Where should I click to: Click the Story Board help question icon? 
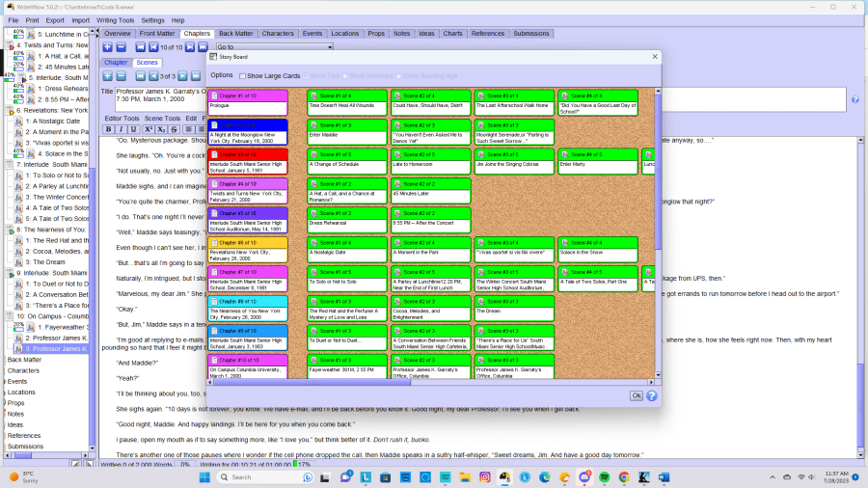point(652,395)
